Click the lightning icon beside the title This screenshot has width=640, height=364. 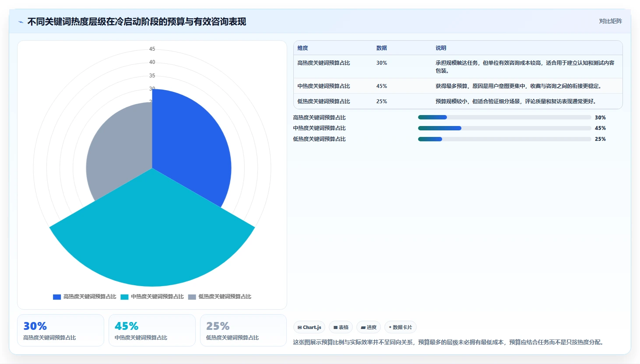point(21,22)
